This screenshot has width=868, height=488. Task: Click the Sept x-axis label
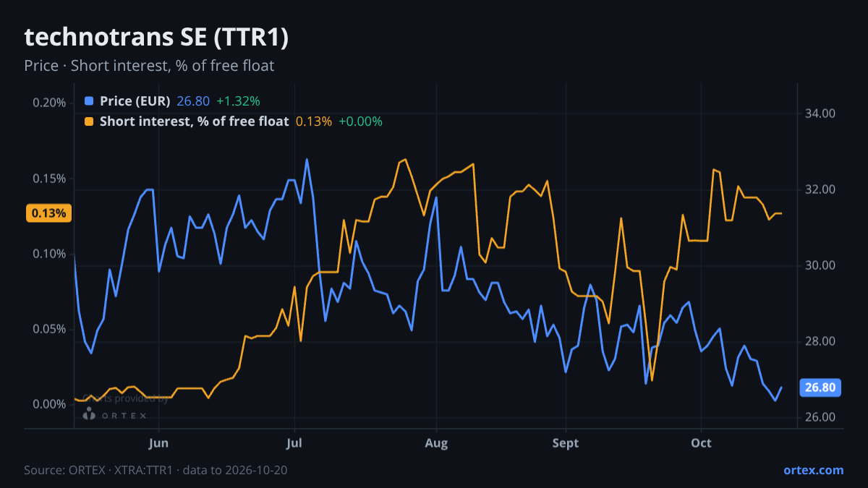tap(566, 443)
